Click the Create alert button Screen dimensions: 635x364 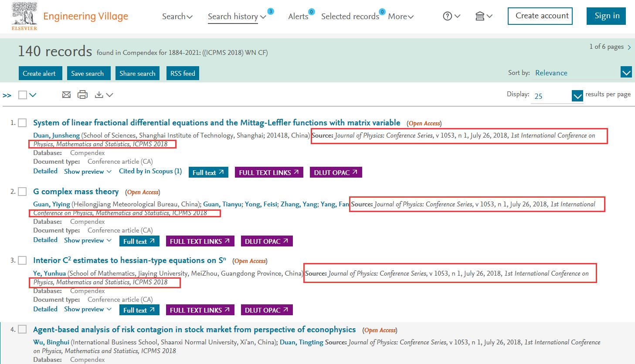tap(39, 73)
